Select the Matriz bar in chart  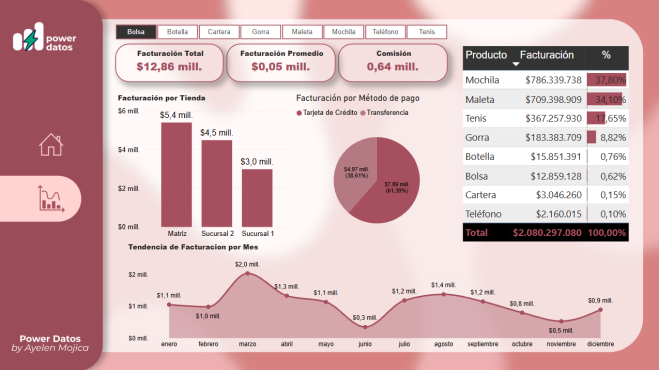[x=177, y=175]
